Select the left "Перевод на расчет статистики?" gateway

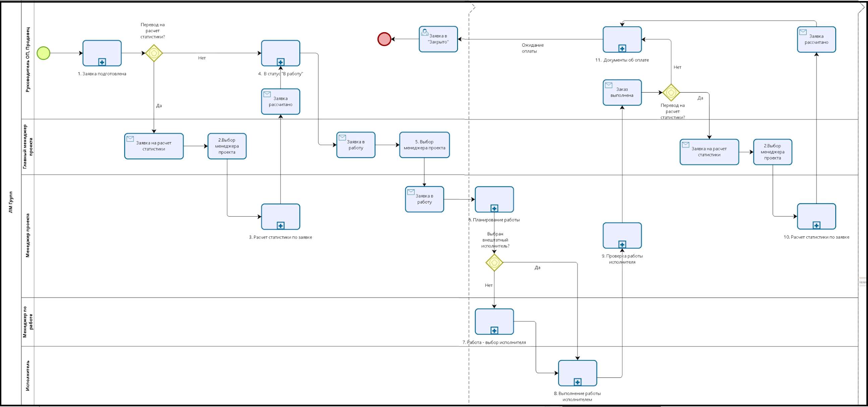(x=154, y=53)
